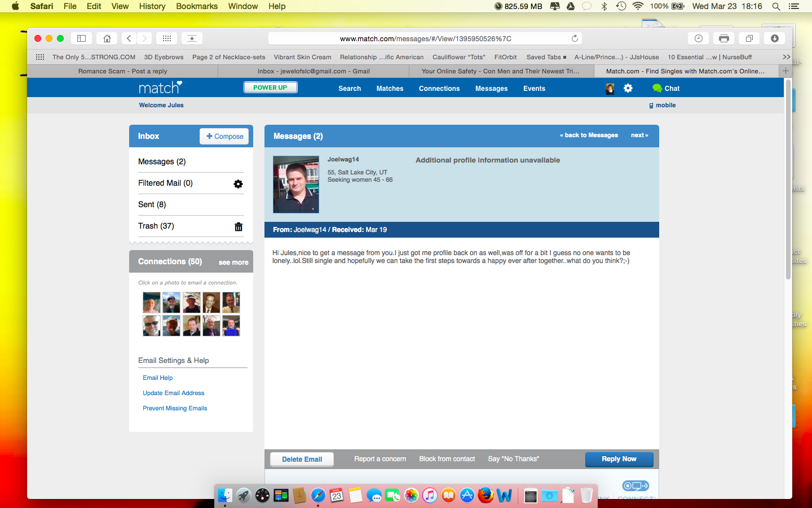Open Safari Top Sites grid button

166,38
